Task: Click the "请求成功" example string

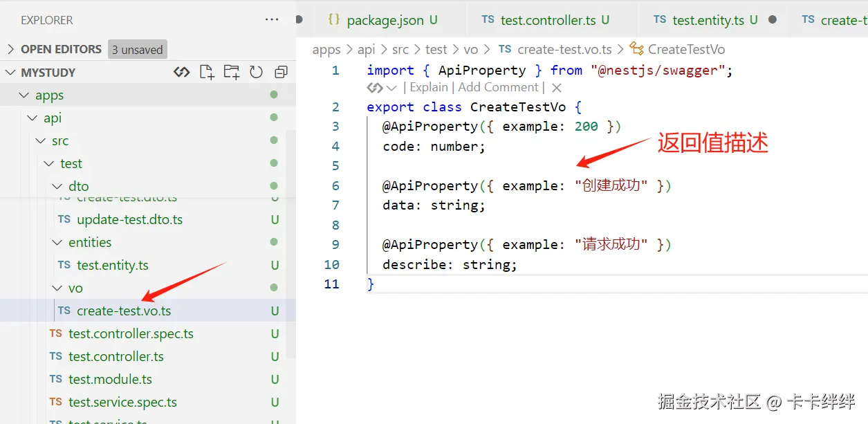Action: point(611,244)
